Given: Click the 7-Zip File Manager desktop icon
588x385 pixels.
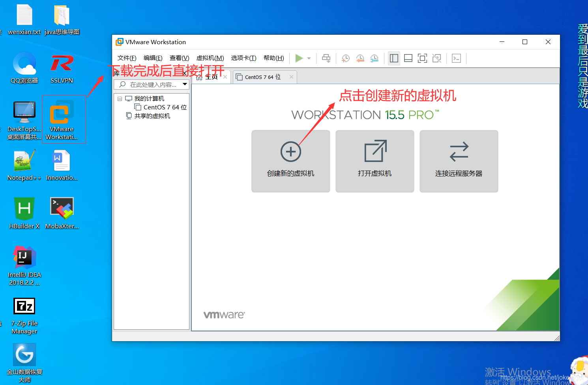Looking at the screenshot, I should 24,316.
